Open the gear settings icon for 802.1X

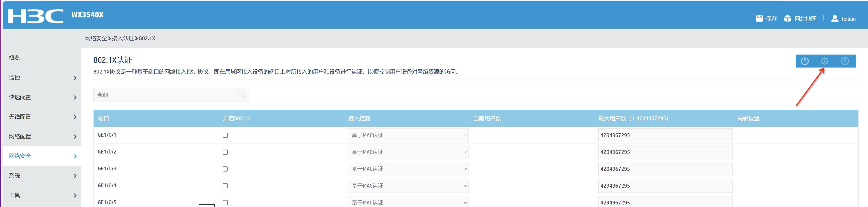(x=824, y=61)
